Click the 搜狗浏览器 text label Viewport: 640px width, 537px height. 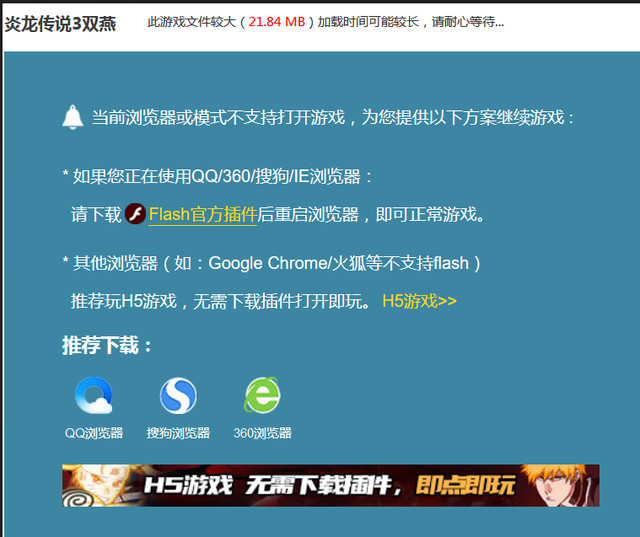pyautogui.click(x=178, y=433)
